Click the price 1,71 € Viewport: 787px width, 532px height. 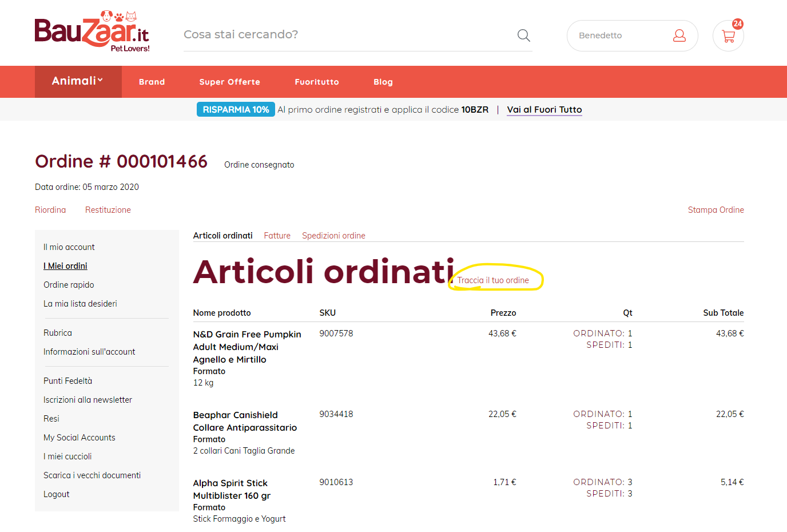pyautogui.click(x=504, y=482)
